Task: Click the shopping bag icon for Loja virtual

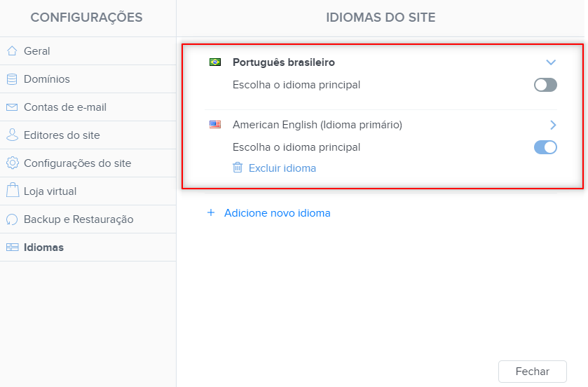Action: pos(13,191)
